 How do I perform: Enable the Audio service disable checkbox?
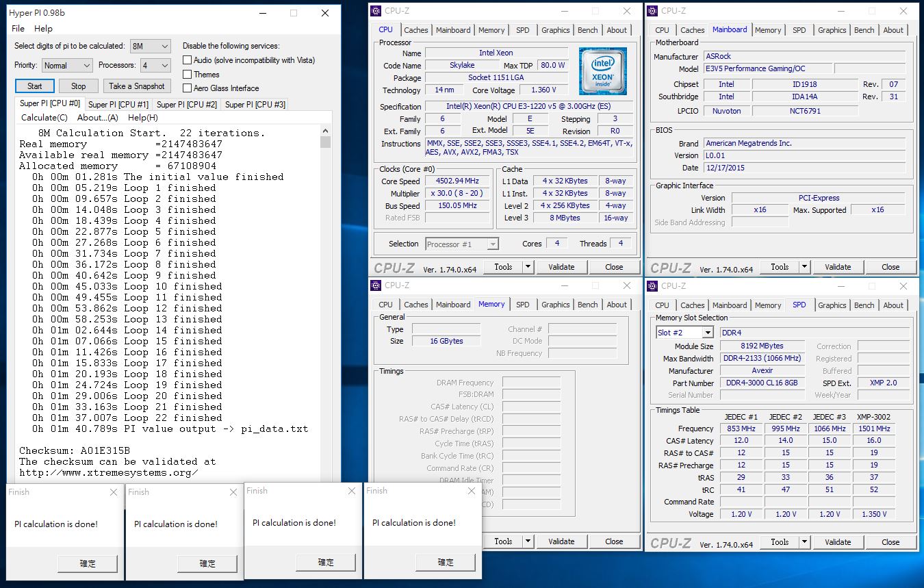click(187, 60)
